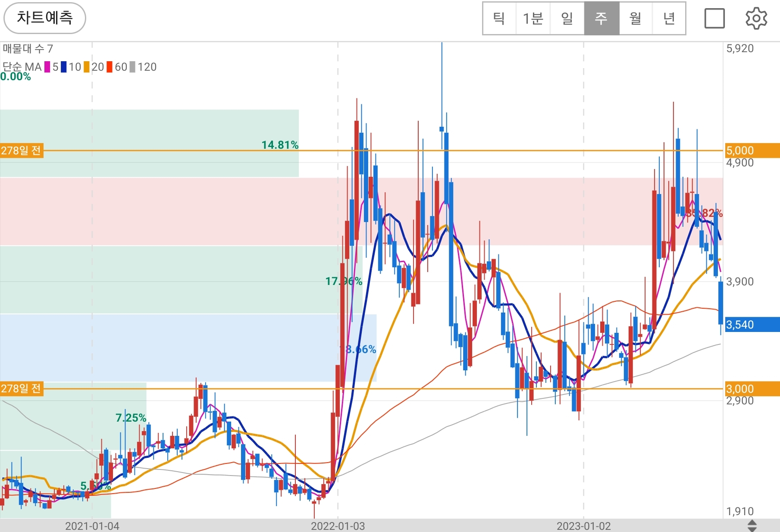Screen dimensions: 780x532
Task: Tap the upper 278일 전 label
Action: click(x=22, y=150)
